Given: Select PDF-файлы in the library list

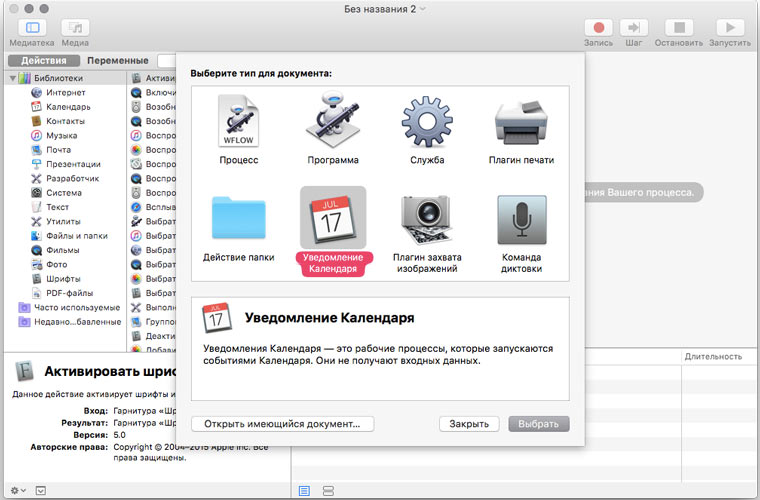Looking at the screenshot, I should pyautogui.click(x=65, y=293).
